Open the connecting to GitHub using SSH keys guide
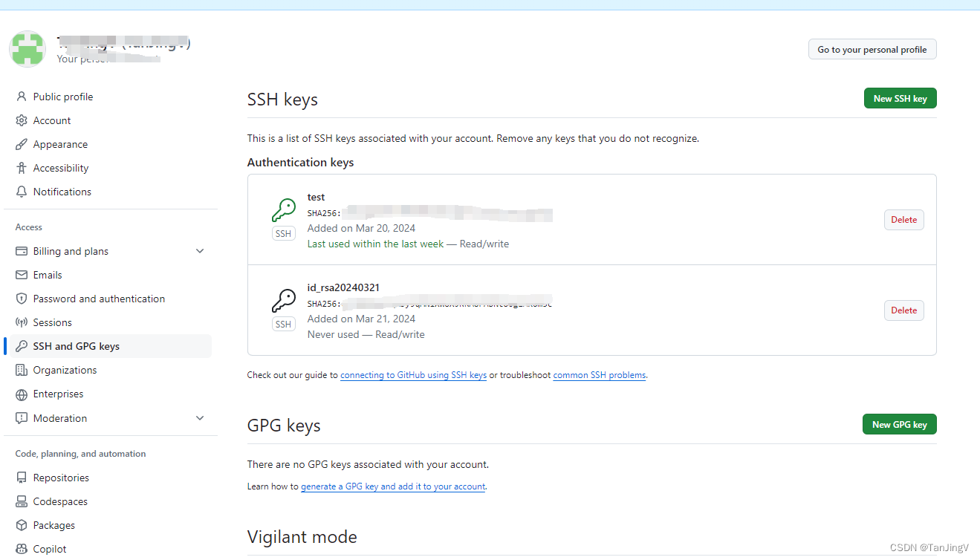The height and width of the screenshot is (560, 980). click(413, 375)
